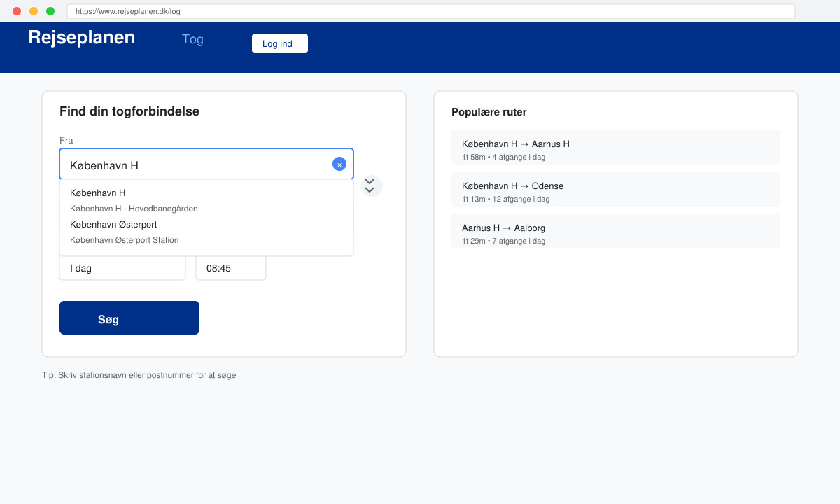The image size is (840, 504).
Task: Open the I dag date field
Action: [122, 268]
